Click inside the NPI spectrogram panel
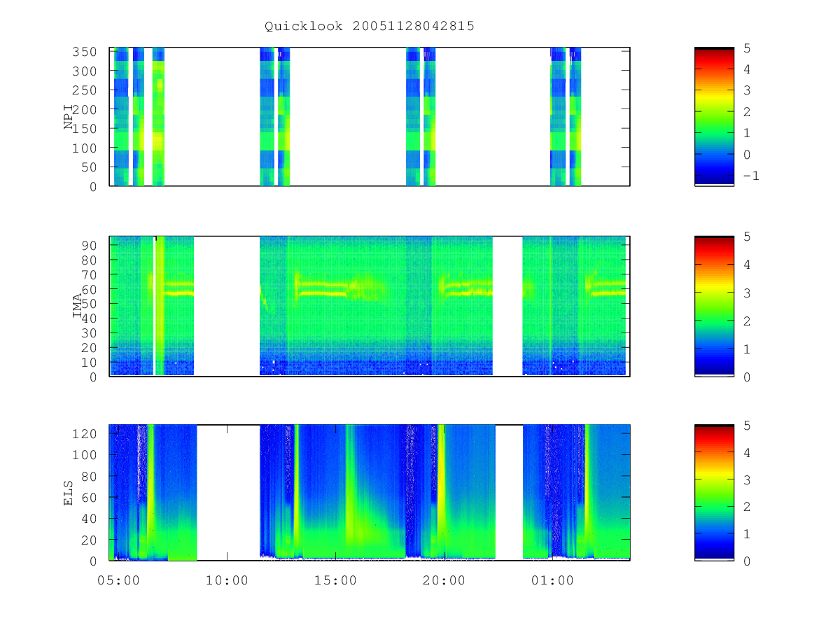 (x=370, y=117)
